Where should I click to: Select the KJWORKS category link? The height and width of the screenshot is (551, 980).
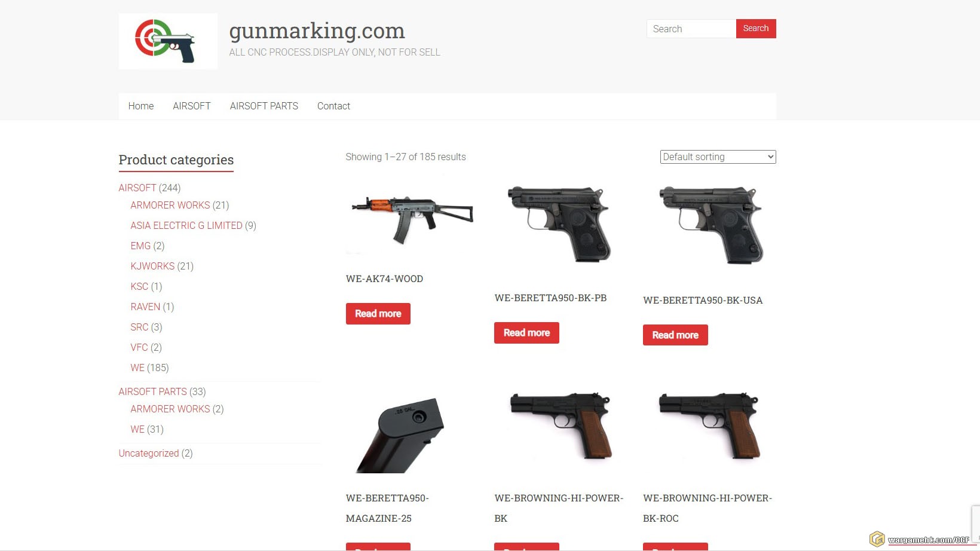(x=152, y=266)
